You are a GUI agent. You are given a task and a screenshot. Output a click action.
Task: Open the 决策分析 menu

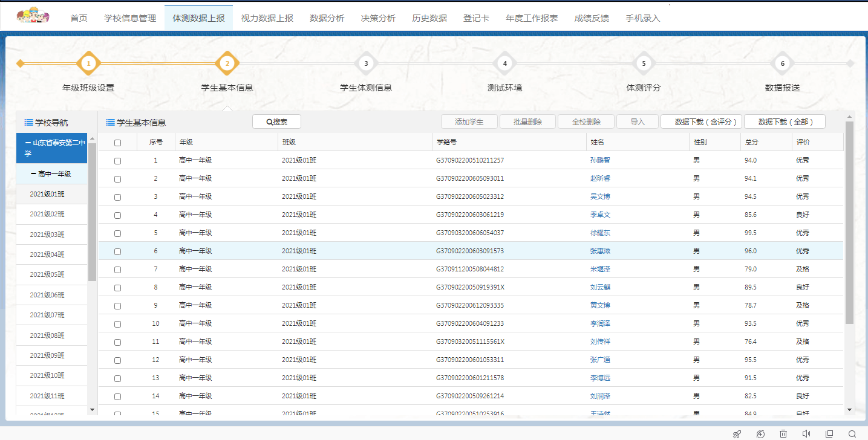click(378, 18)
